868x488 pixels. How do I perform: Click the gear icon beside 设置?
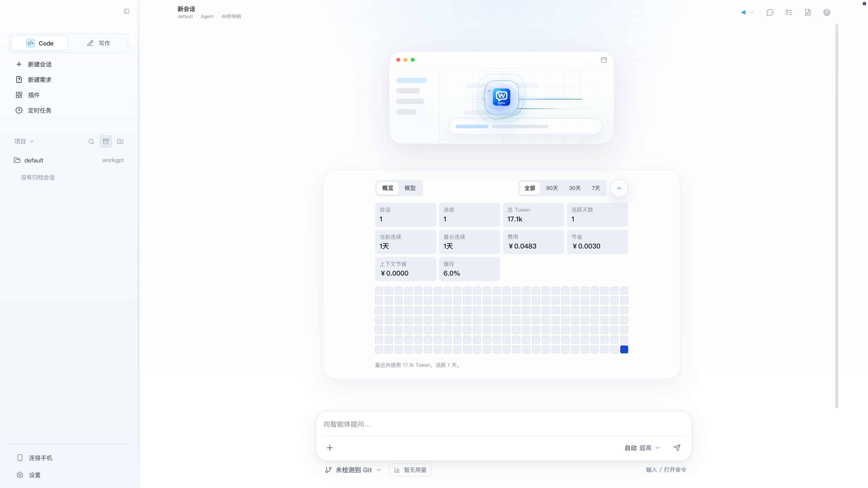click(x=20, y=475)
